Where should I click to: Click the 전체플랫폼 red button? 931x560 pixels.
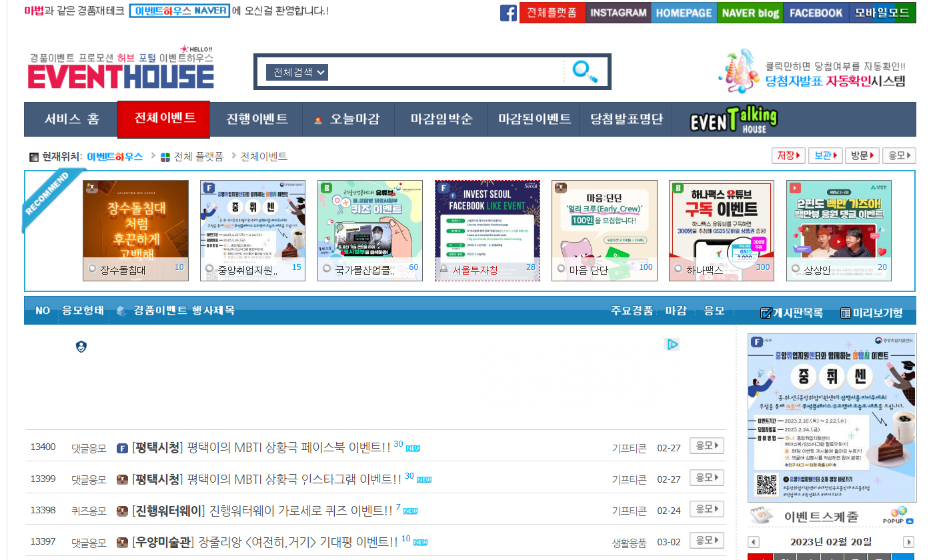(552, 13)
